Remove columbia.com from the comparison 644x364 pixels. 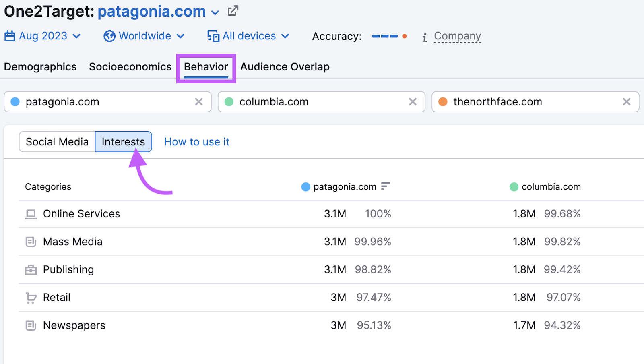coord(413,102)
